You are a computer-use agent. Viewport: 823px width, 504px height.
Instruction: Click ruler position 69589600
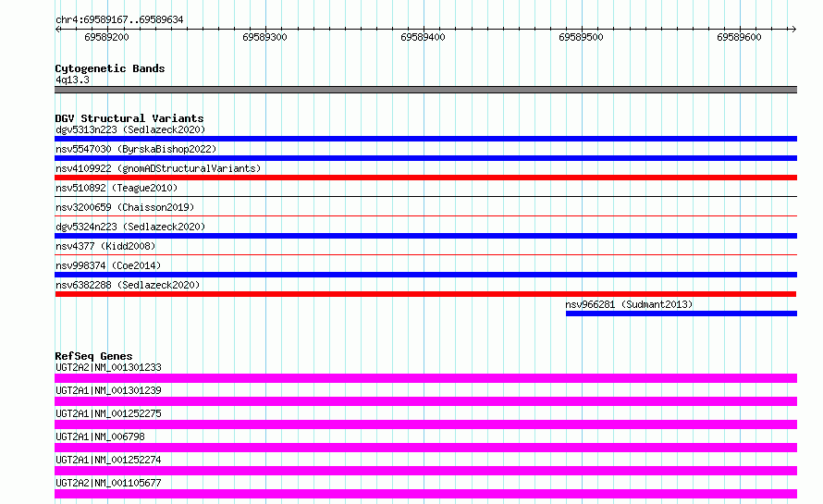[739, 37]
